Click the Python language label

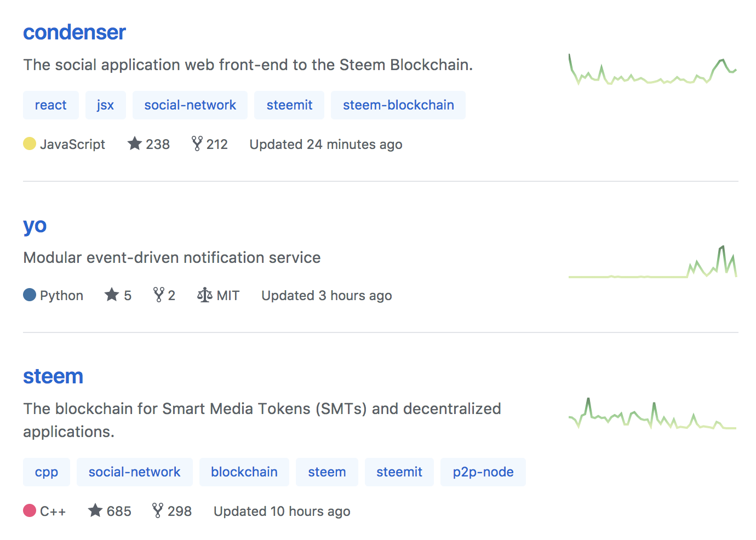[61, 296]
